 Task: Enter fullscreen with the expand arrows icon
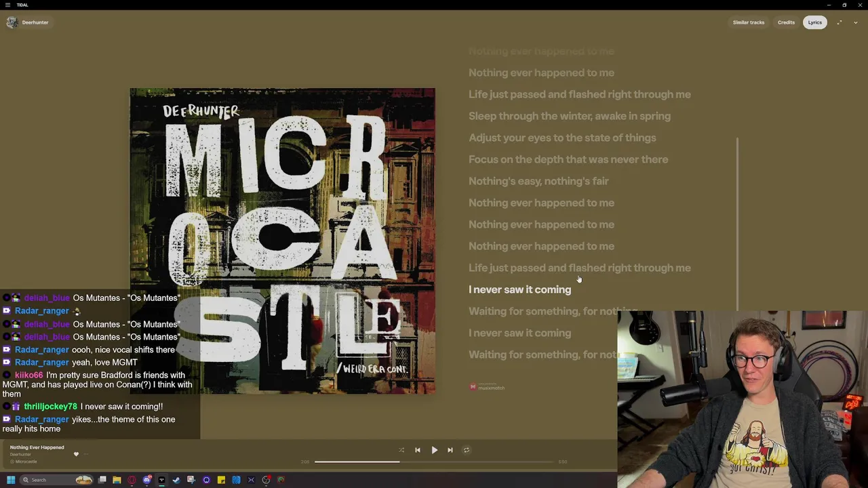(x=840, y=22)
